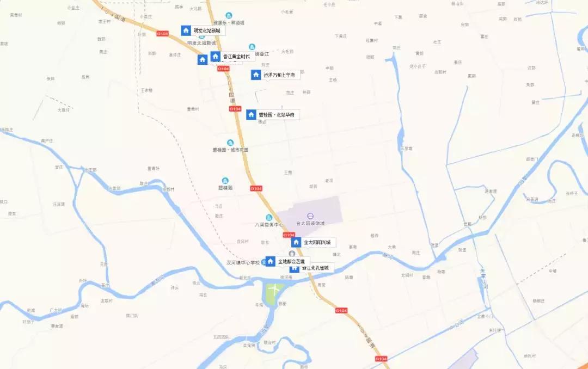Click the 汉河镇中心学校 map label
Viewport: 588px width, 369px height.
[x=243, y=262]
